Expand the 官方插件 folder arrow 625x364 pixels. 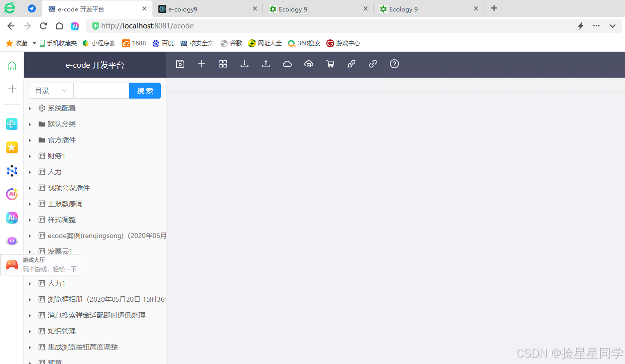coord(30,140)
